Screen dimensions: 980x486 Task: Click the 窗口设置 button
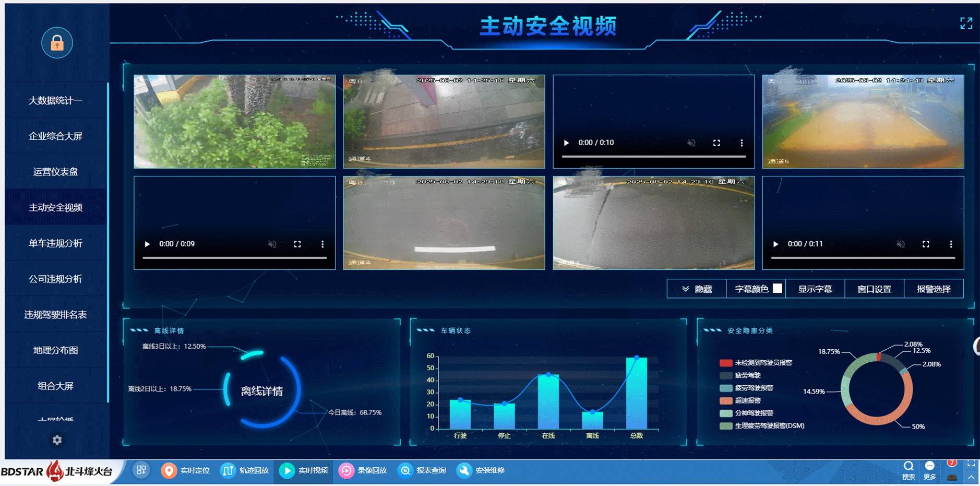tap(874, 289)
